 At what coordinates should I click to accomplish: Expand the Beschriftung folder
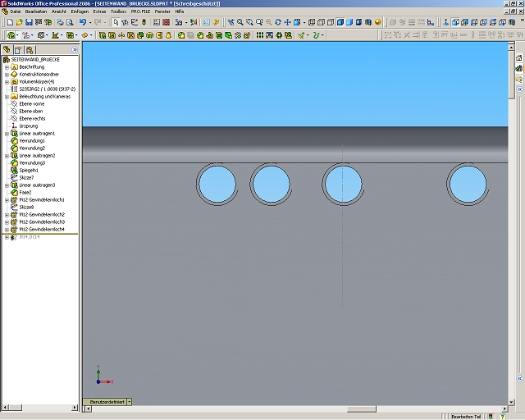[7, 67]
